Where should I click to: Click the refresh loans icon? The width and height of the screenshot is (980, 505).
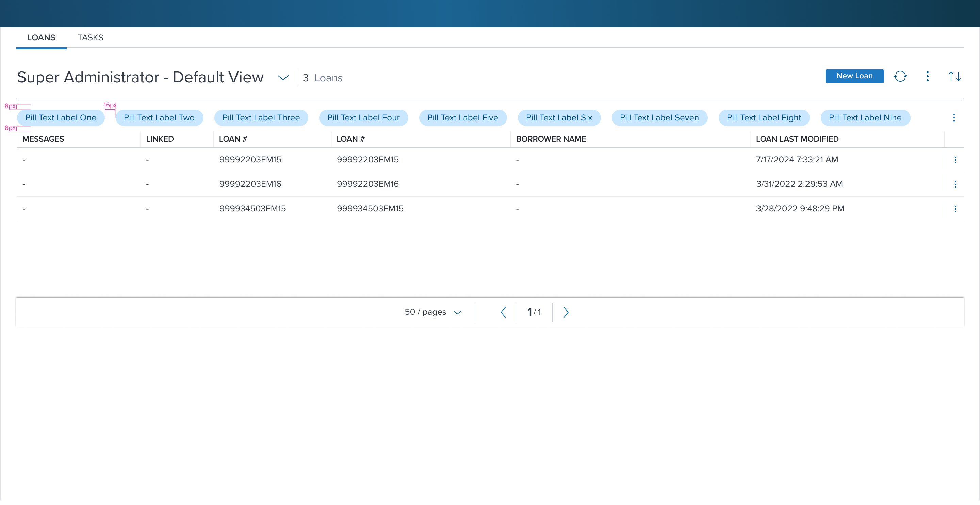[900, 76]
